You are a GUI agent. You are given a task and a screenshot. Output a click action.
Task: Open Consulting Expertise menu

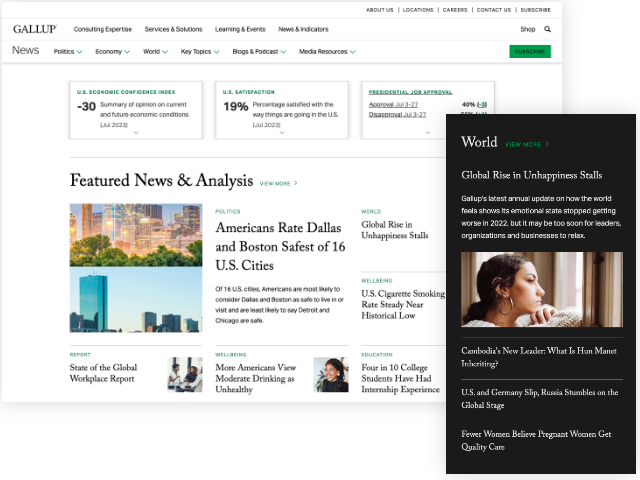click(x=102, y=29)
